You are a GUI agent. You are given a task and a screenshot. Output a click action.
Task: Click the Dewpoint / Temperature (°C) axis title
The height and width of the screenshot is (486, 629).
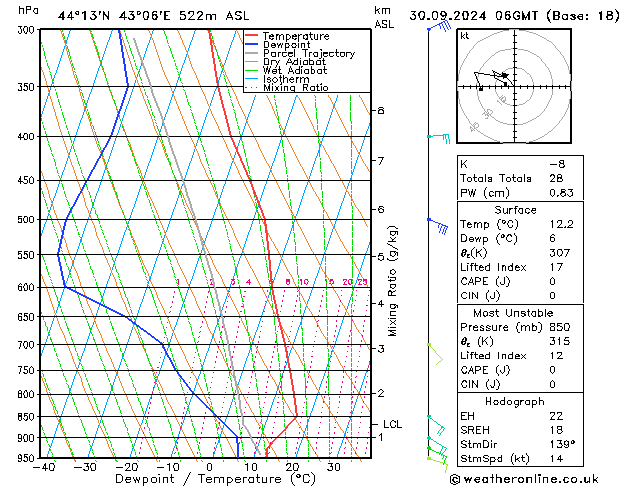coord(215,479)
